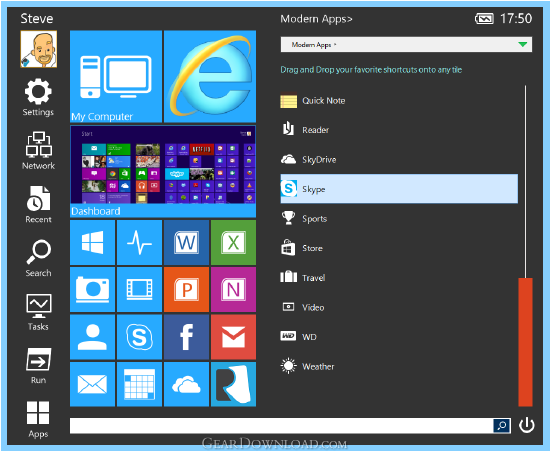The image size is (551, 452).
Task: Click the power button icon
Action: point(526,425)
